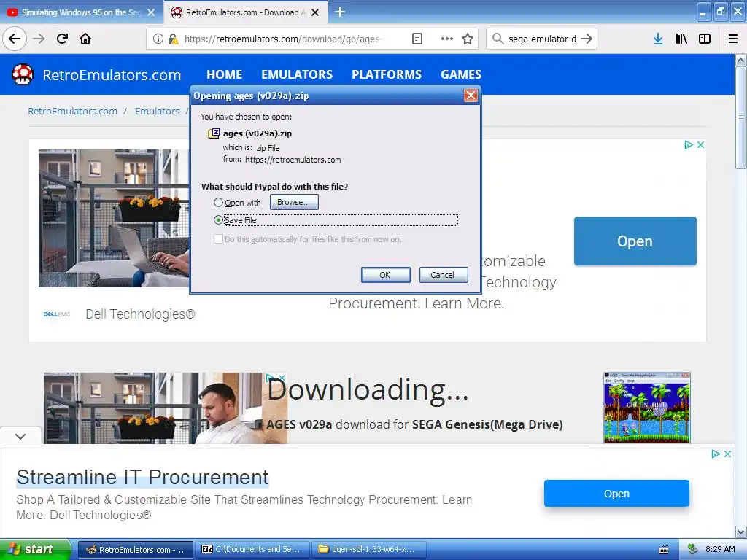747x560 pixels.
Task: Go back with the browser back arrow
Action: (15, 39)
